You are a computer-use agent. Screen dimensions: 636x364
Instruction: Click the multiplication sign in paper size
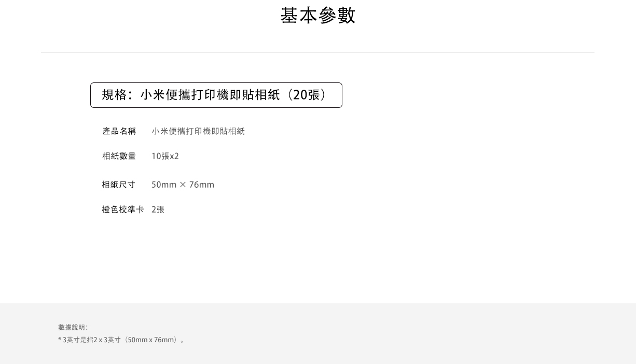[183, 185]
